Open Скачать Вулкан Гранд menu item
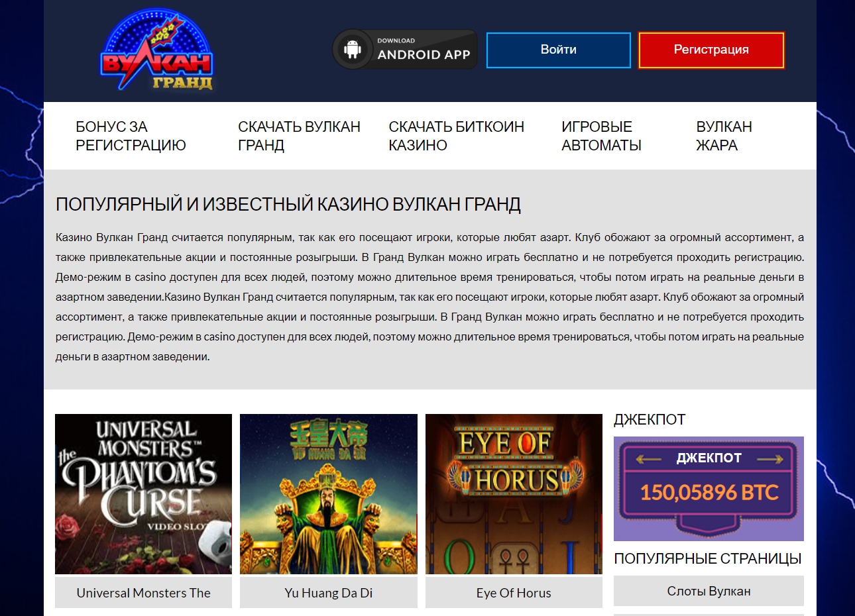 click(x=299, y=136)
